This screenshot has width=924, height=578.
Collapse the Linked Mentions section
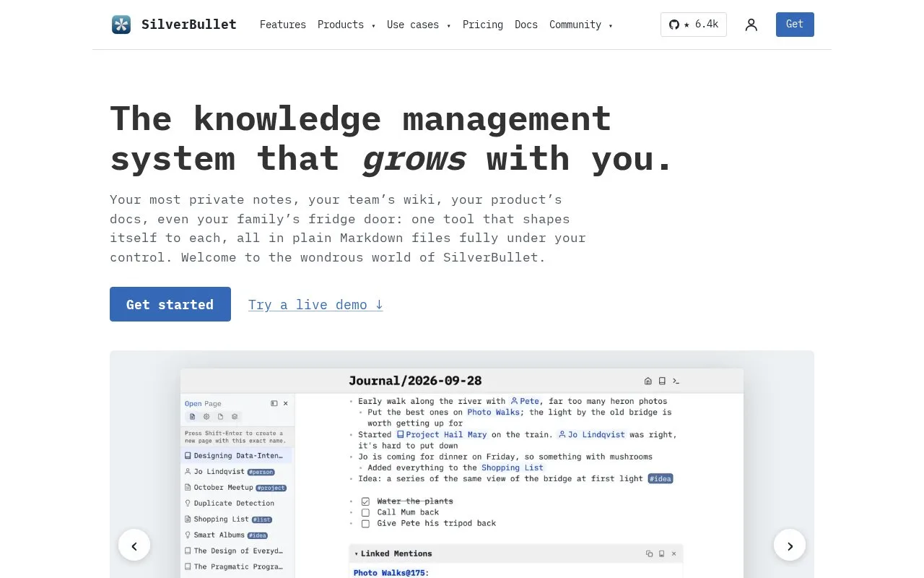coord(356,553)
